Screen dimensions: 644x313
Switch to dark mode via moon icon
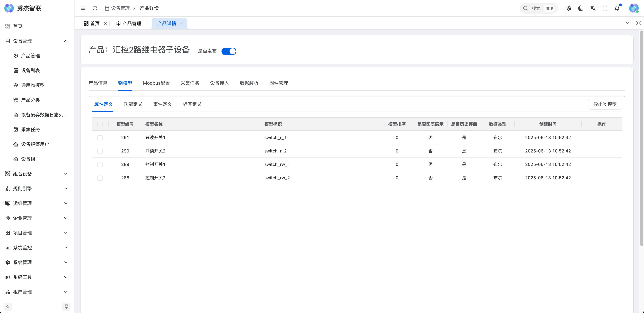click(581, 8)
